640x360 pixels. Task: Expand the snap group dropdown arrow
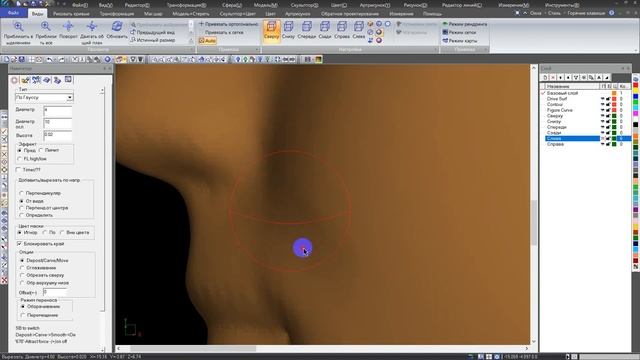(x=257, y=50)
